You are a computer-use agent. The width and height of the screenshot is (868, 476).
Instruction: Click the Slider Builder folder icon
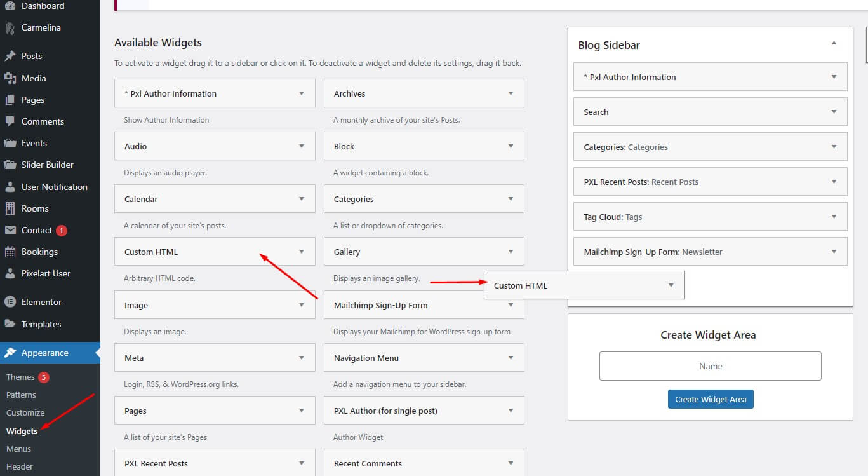click(10, 165)
